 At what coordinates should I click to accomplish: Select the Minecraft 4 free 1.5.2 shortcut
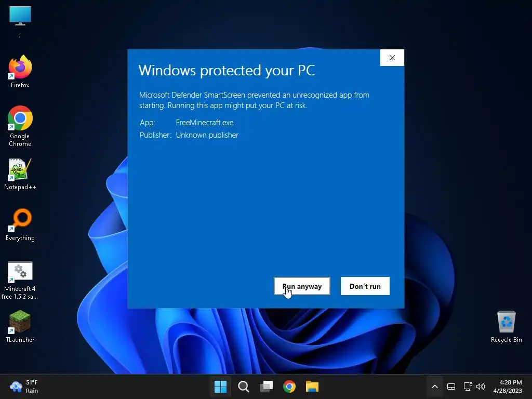tap(20, 280)
